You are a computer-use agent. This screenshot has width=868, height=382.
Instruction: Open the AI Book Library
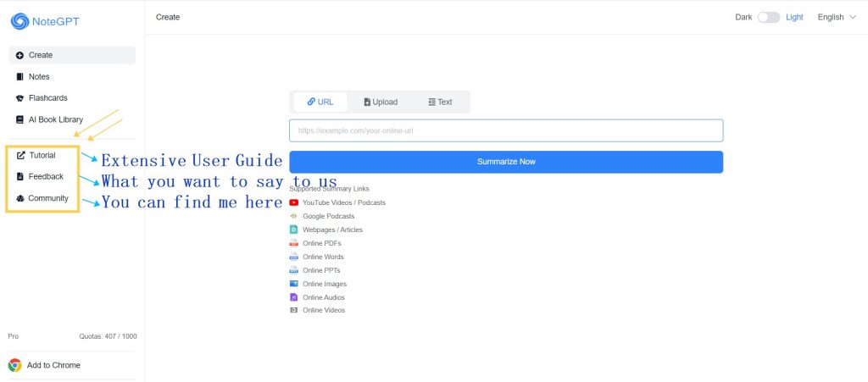click(x=55, y=119)
